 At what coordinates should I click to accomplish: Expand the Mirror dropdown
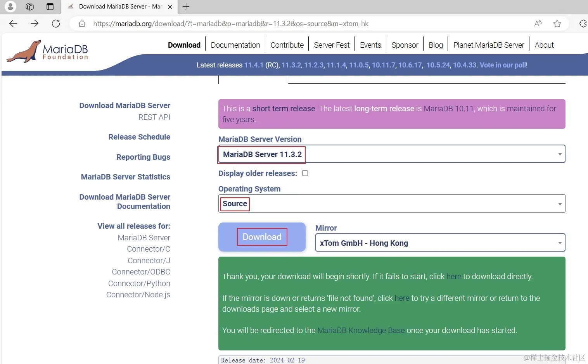440,243
